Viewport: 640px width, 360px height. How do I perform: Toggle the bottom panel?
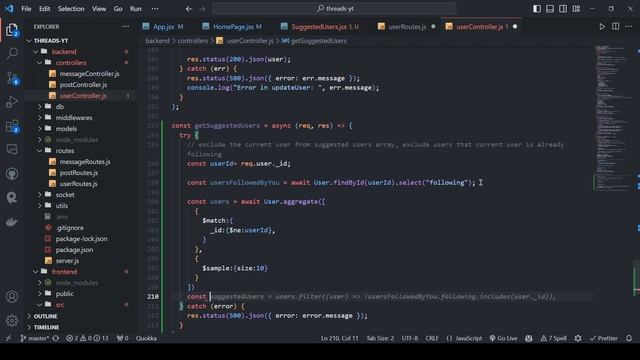[550, 9]
